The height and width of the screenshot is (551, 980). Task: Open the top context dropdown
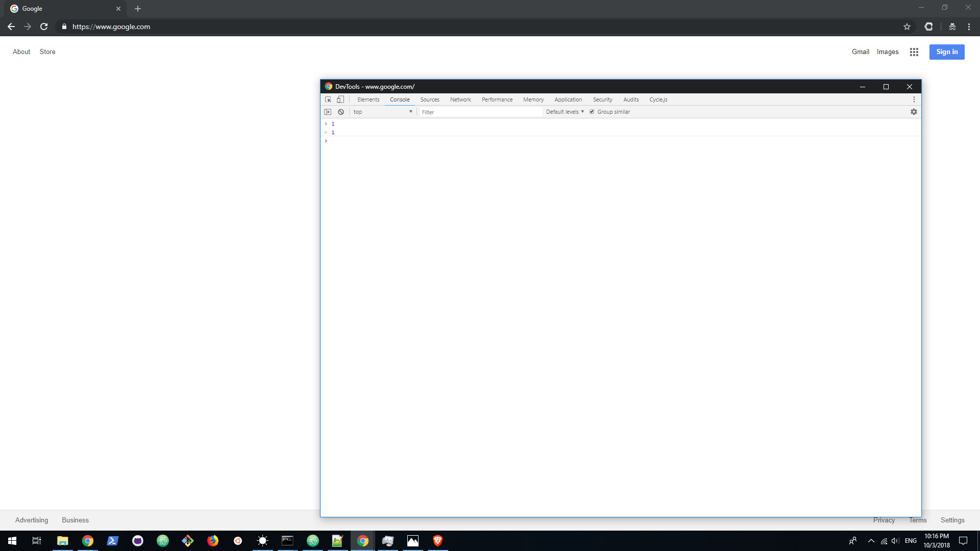point(383,112)
